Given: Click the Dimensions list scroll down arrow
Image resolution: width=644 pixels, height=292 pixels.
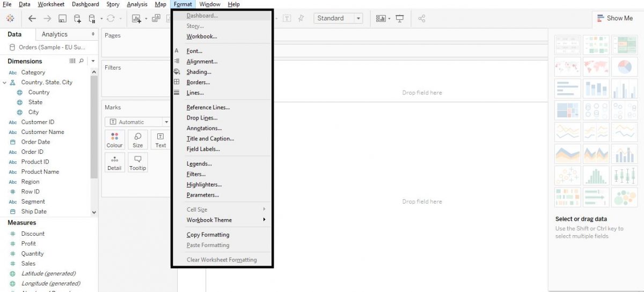Looking at the screenshot, I should pyautogui.click(x=94, y=212).
